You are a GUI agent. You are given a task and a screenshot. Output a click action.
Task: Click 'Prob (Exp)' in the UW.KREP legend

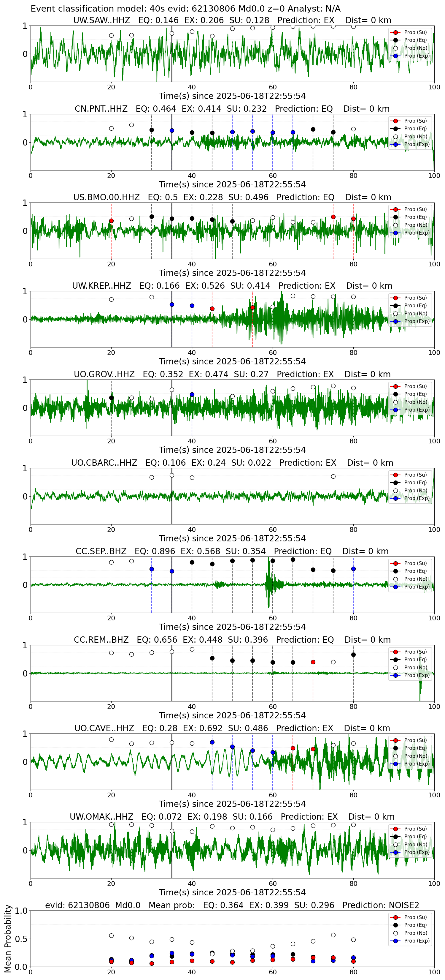[x=417, y=321]
